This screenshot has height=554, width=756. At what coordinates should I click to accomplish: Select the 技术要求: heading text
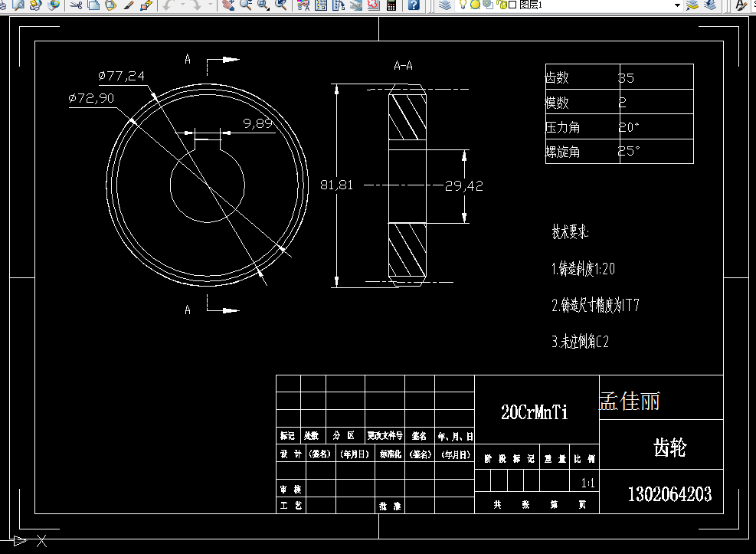point(571,232)
